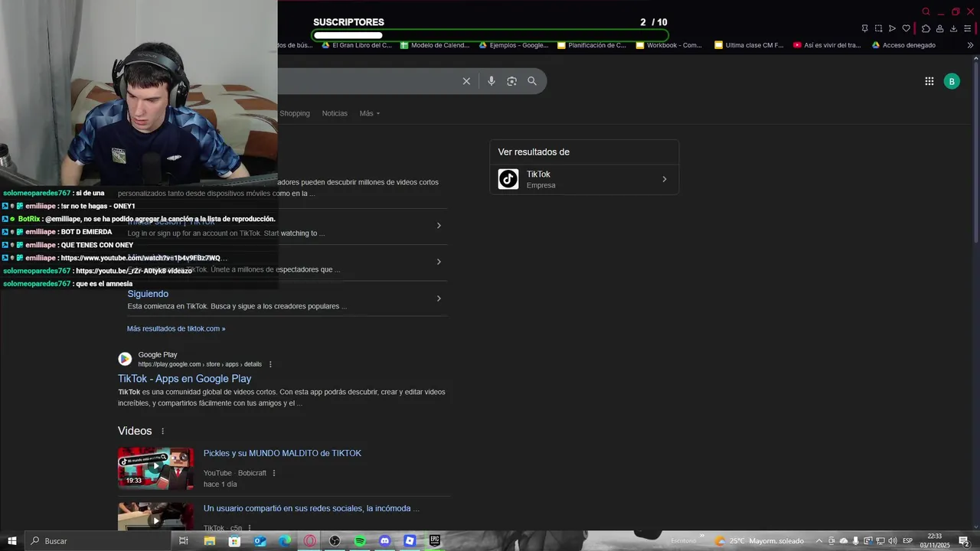
Task: Open the Easy Setup lines icon
Action: tap(968, 28)
